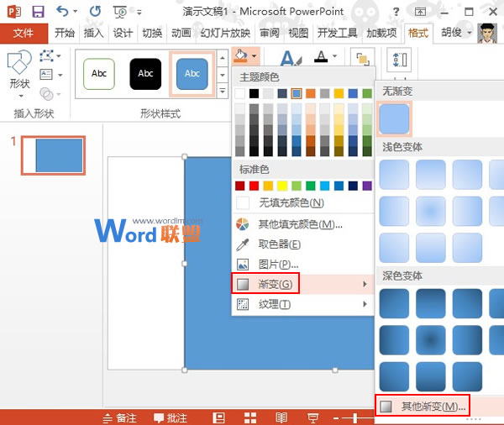Select No Fill (无填充颜色) option

[302, 203]
